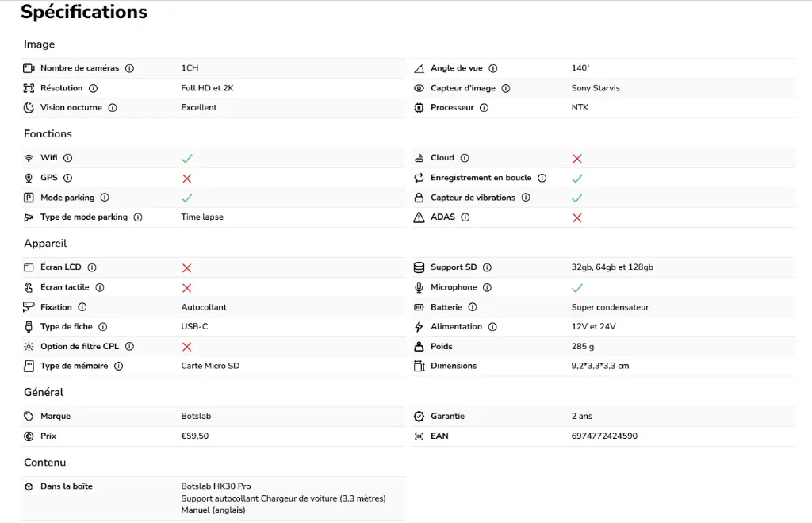Screen dimensions: 812x523
Task: Click the info icon next to Vision nocturne
Action: click(x=113, y=108)
